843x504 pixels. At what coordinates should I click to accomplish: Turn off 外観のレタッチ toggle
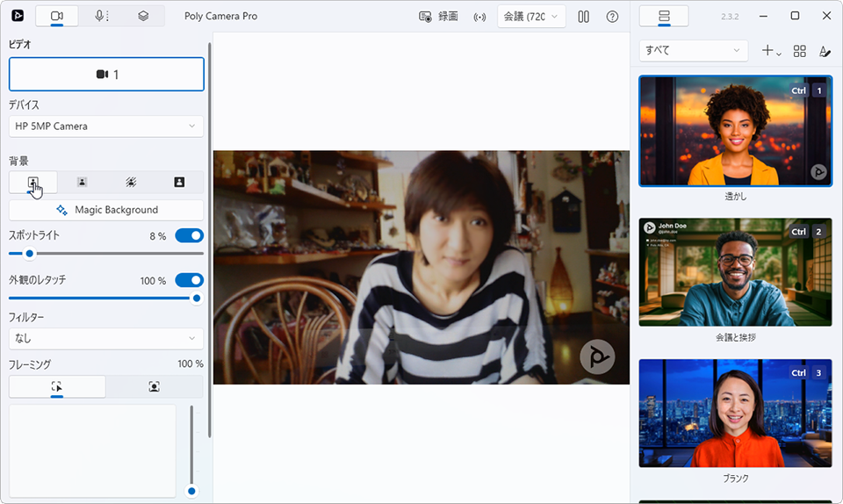pos(189,280)
